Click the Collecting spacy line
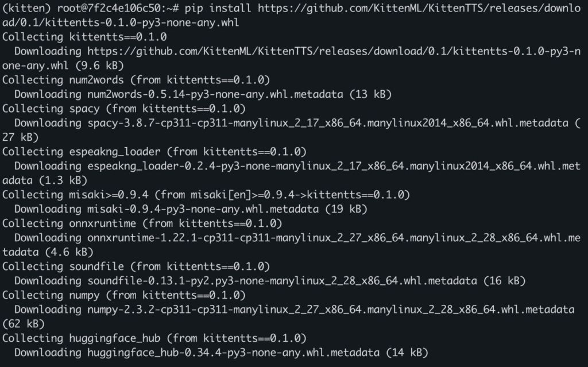The width and height of the screenshot is (588, 367). pyautogui.click(x=124, y=109)
